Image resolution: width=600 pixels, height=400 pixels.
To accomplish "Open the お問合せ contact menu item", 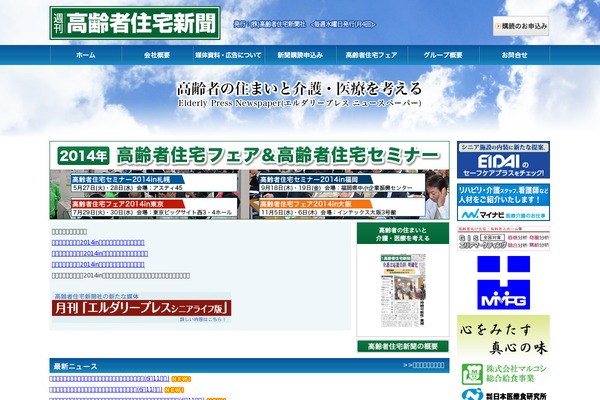I will [515, 55].
